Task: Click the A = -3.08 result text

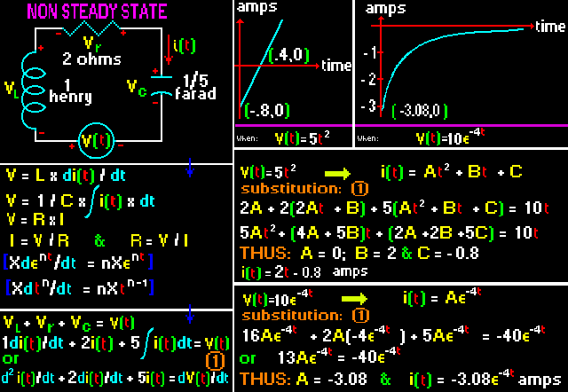Action: pyautogui.click(x=331, y=380)
